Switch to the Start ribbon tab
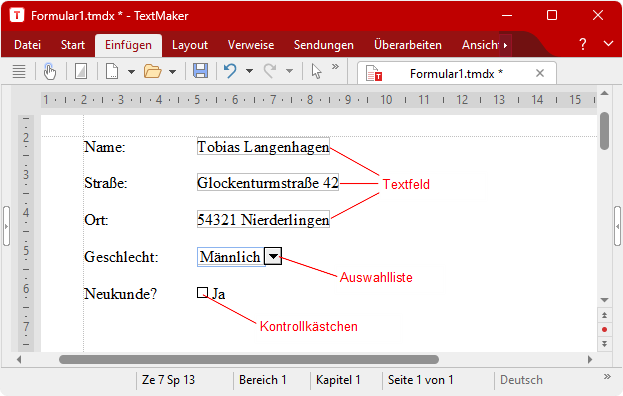This screenshot has height=396, width=623. pos(73,45)
